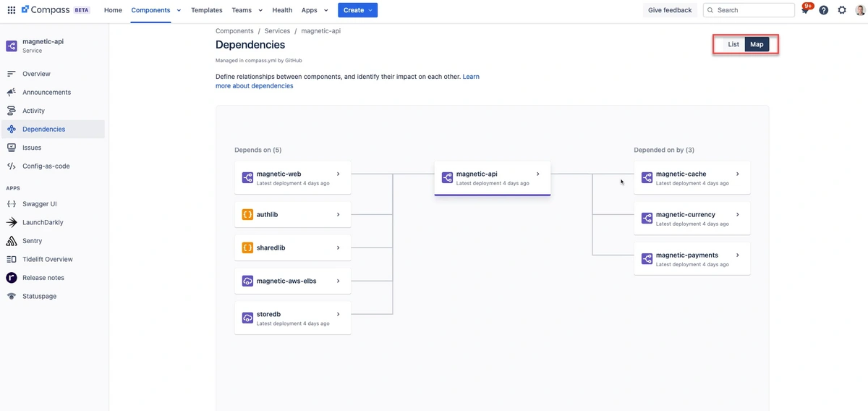
Task: Click the Activity sidebar icon
Action: (11, 111)
